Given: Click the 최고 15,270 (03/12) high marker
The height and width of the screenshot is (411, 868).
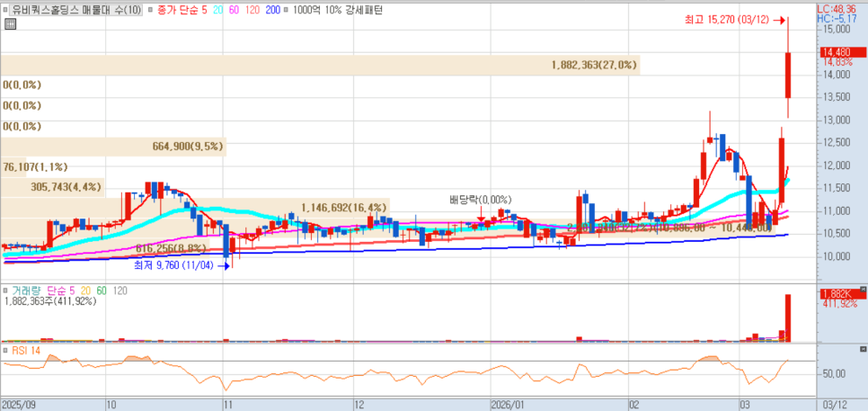Looking at the screenshot, I should (735, 20).
